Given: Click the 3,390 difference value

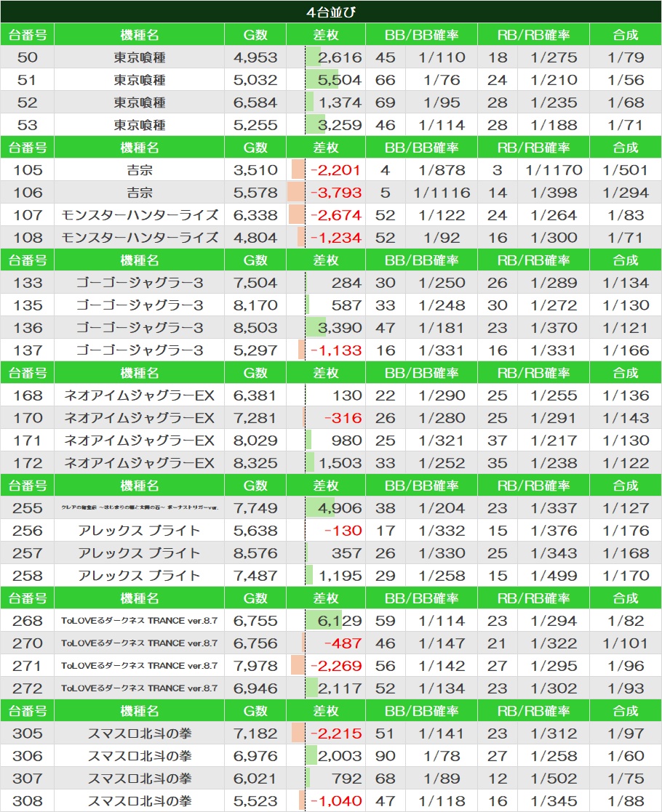Looking at the screenshot, I should point(339,328).
